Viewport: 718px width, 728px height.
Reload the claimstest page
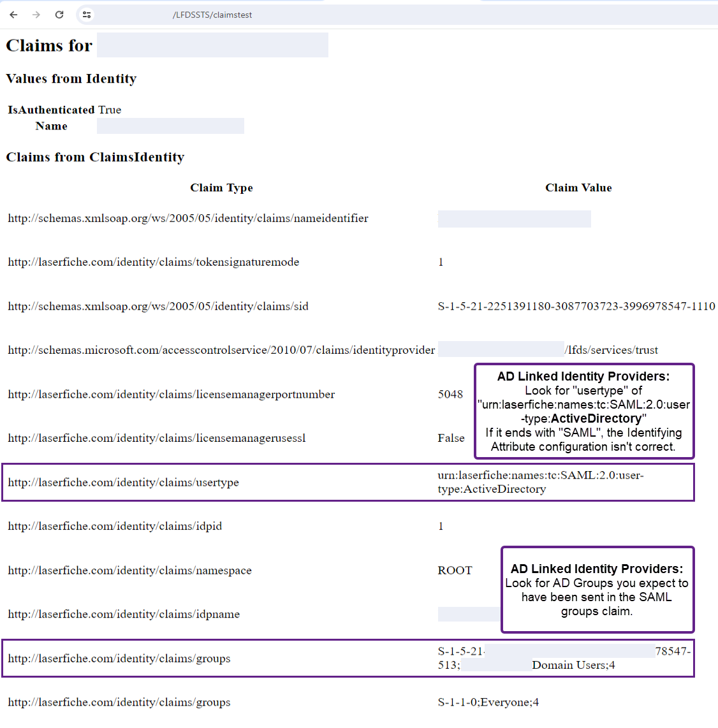coord(59,15)
